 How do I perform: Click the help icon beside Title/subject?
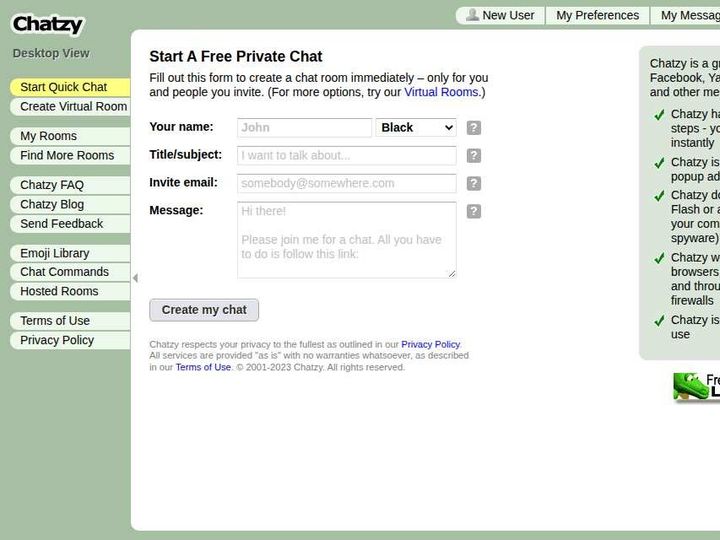point(473,156)
